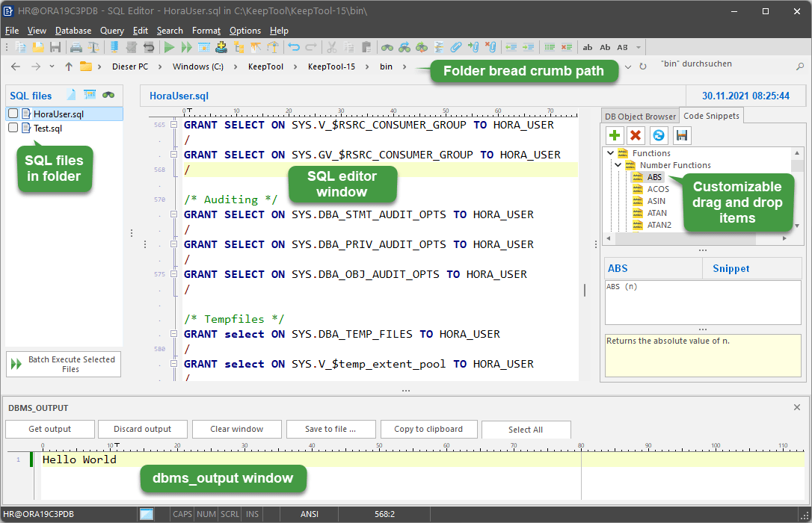Cut text using the scissors toolbar icon
This screenshot has width=812, height=523.
point(332,46)
